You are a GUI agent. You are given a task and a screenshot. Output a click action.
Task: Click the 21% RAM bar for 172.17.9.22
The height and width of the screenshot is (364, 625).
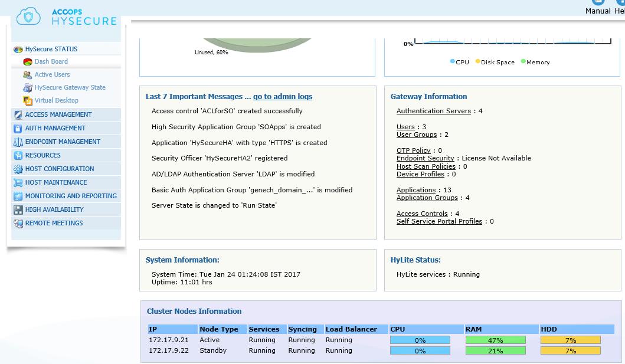496,351
